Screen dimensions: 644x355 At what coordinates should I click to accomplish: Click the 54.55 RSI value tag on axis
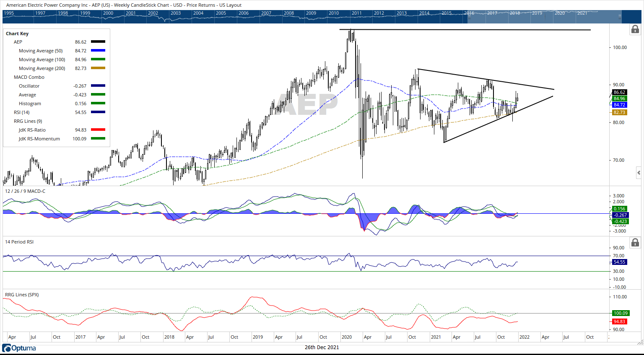pos(619,262)
